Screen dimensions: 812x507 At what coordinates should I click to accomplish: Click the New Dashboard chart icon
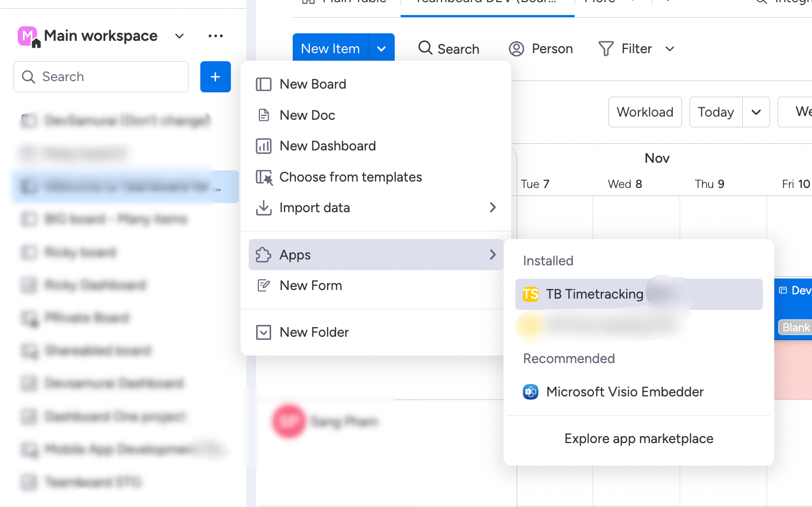(264, 146)
